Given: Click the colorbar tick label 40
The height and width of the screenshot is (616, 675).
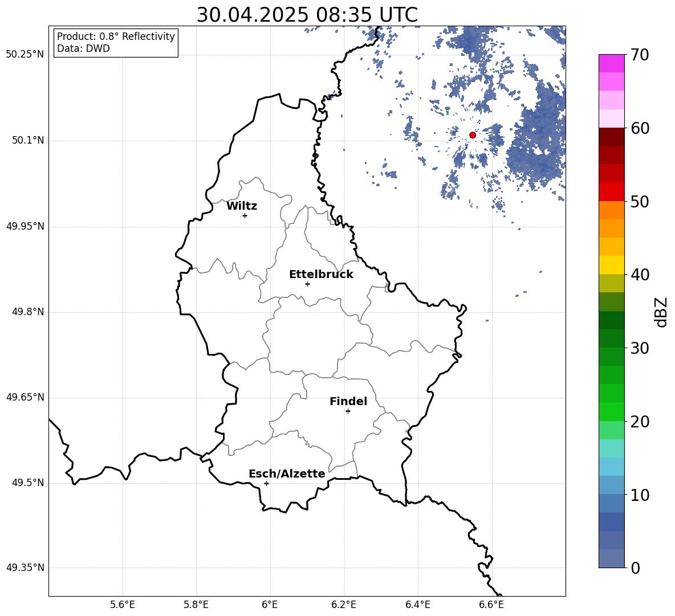Looking at the screenshot, I should click(x=640, y=275).
